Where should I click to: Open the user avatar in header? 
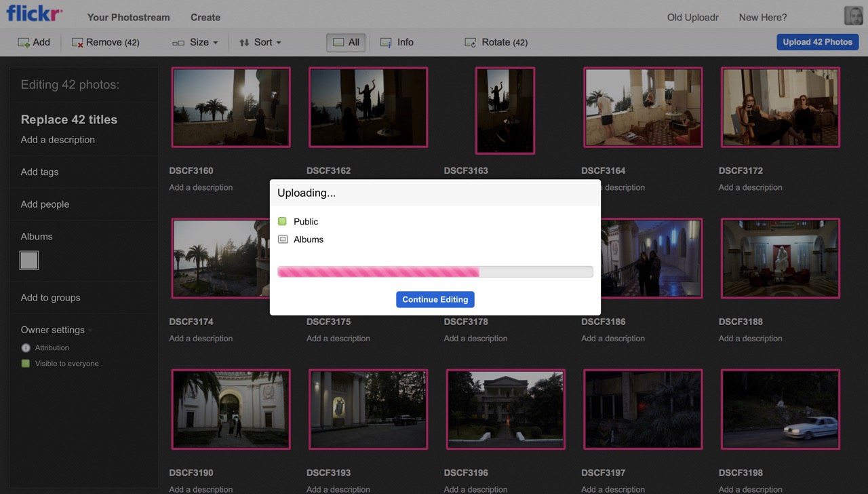(x=853, y=16)
